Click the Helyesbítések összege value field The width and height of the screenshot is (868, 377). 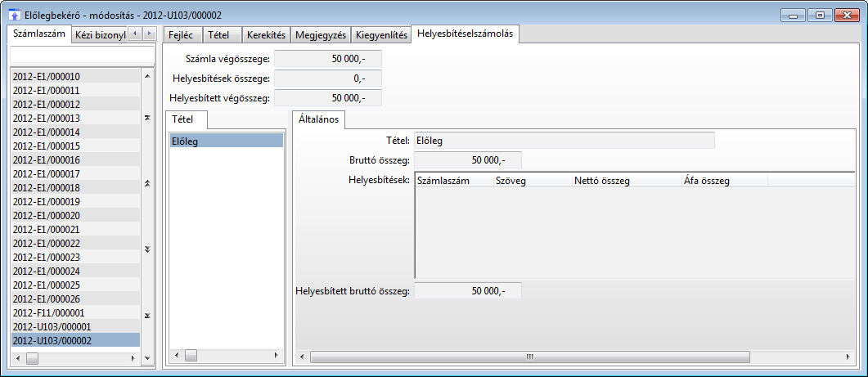pos(328,78)
